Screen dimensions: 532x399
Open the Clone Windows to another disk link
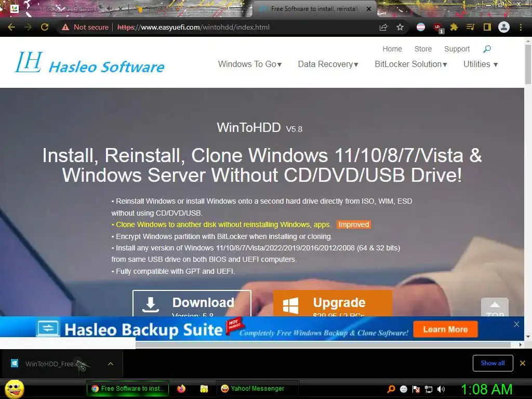223,224
